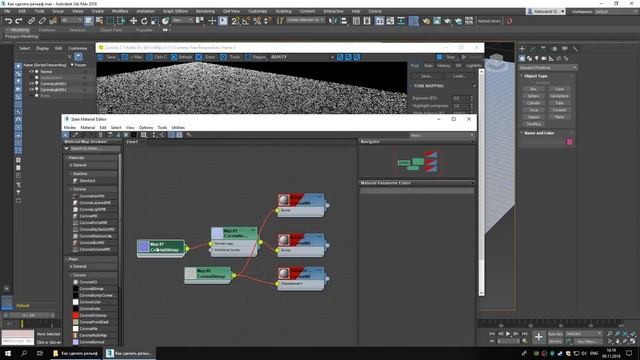Toggle the Auto Key button
Screen dimensions: 640x360
[x=556, y=334]
